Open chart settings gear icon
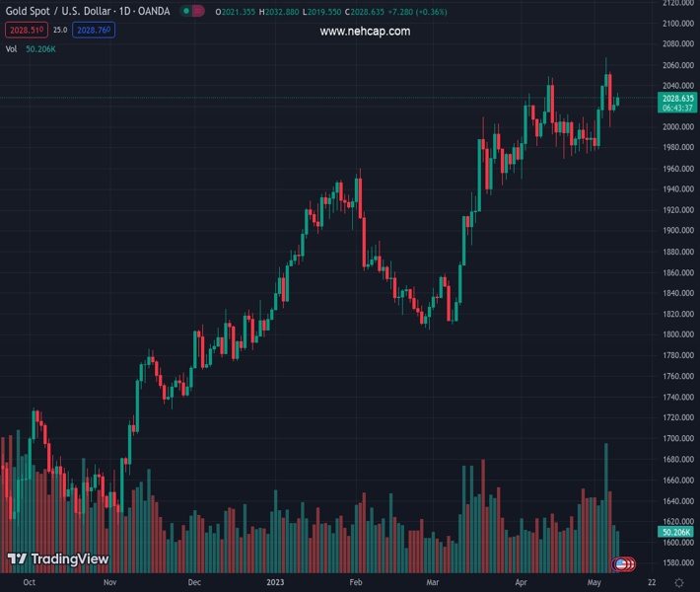The image size is (700, 592). click(x=679, y=582)
